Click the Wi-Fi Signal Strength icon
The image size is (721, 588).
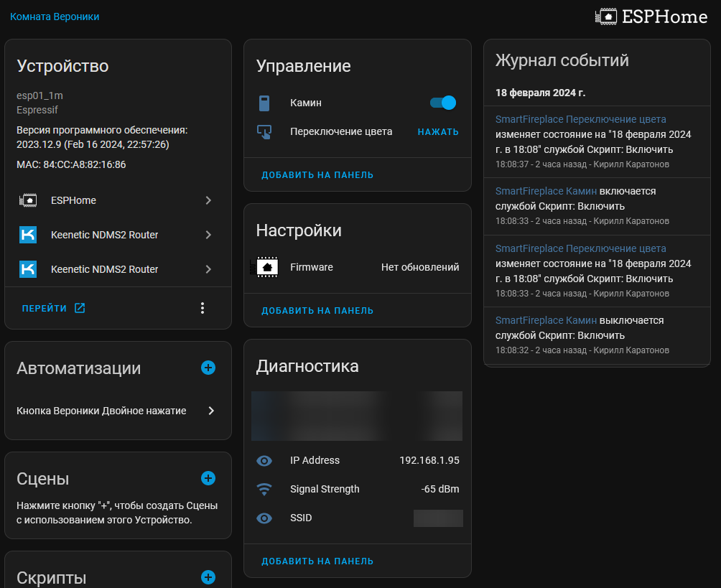click(264, 490)
